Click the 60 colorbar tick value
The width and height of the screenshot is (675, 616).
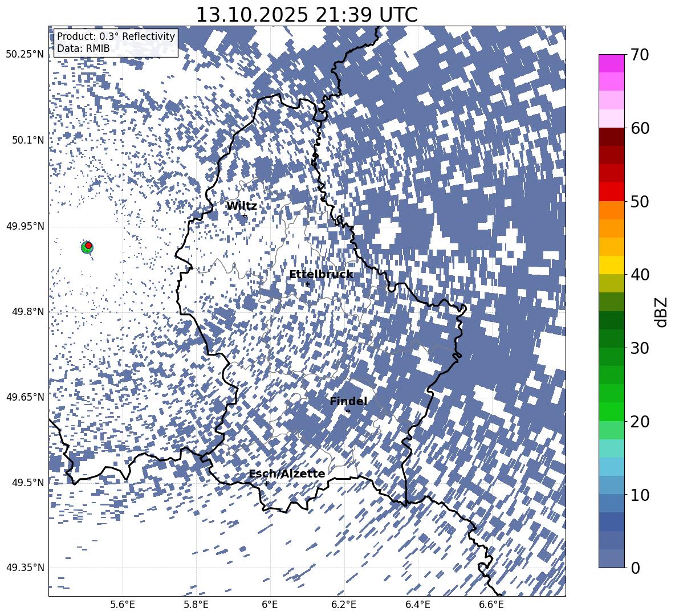point(640,128)
